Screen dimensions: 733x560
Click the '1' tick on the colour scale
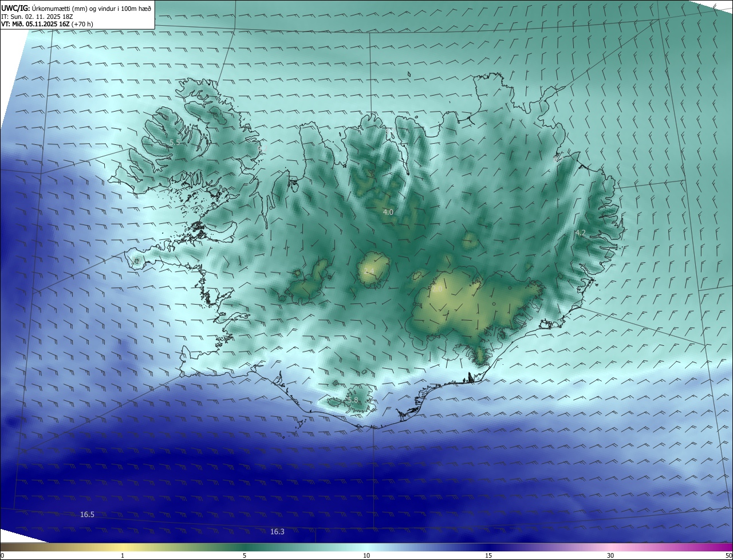(123, 555)
